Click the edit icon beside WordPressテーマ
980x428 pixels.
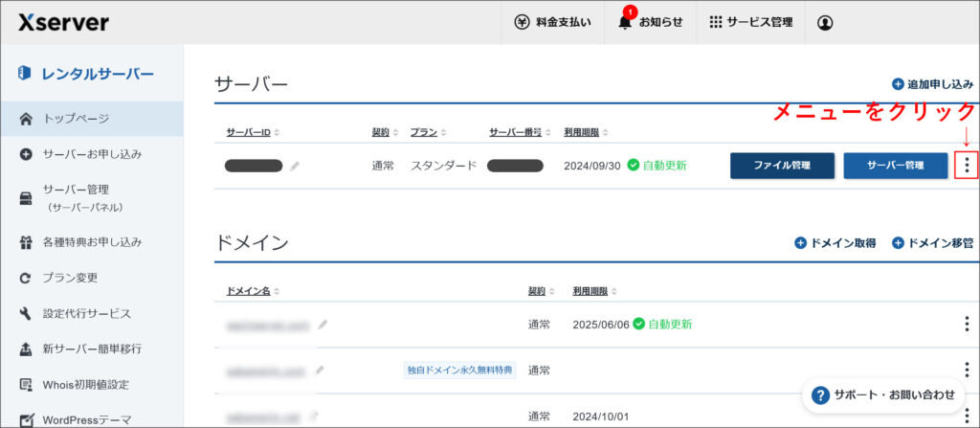click(26, 420)
